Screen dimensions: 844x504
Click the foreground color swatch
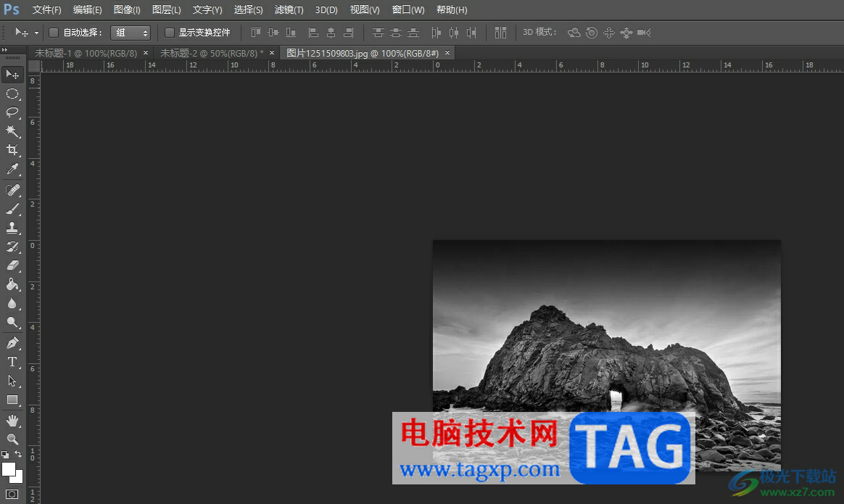coord(9,469)
